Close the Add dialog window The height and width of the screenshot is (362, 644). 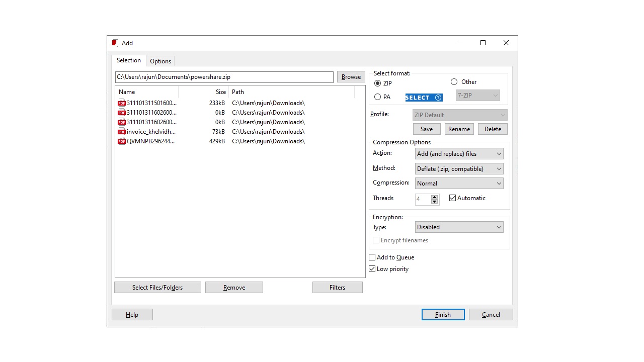506,43
